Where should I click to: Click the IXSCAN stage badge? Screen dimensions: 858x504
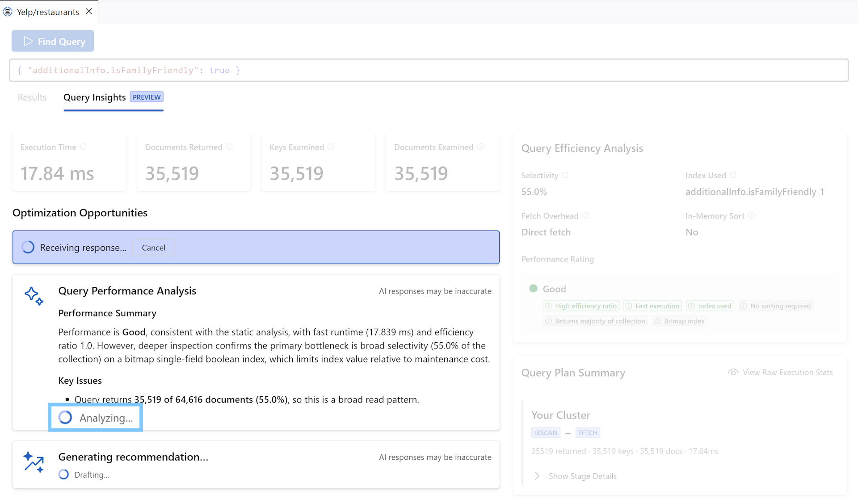[546, 433]
